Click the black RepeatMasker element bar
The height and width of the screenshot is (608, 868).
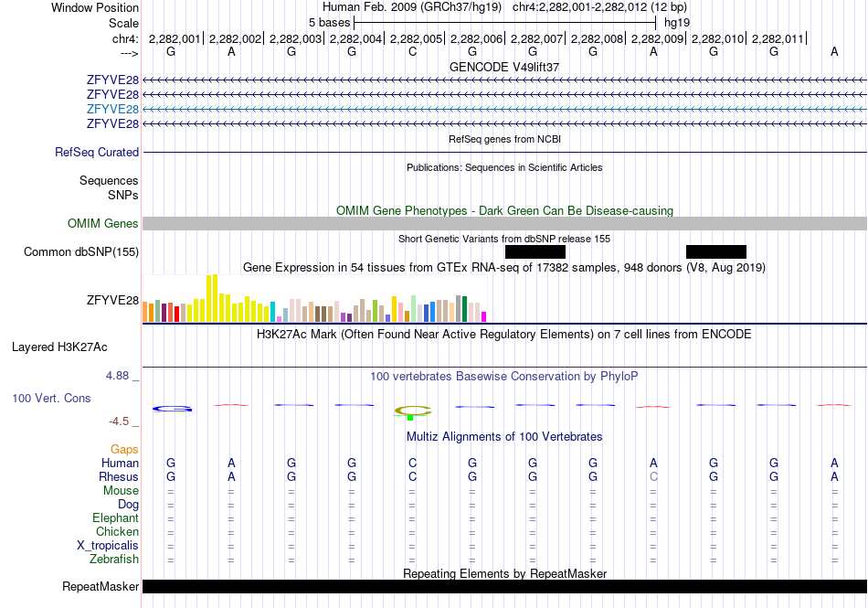point(504,586)
